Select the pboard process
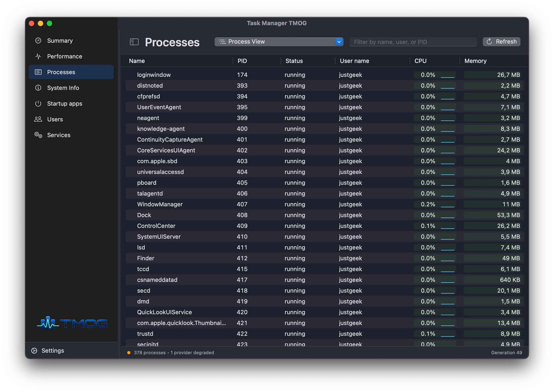This screenshot has height=392, width=554. (325, 183)
